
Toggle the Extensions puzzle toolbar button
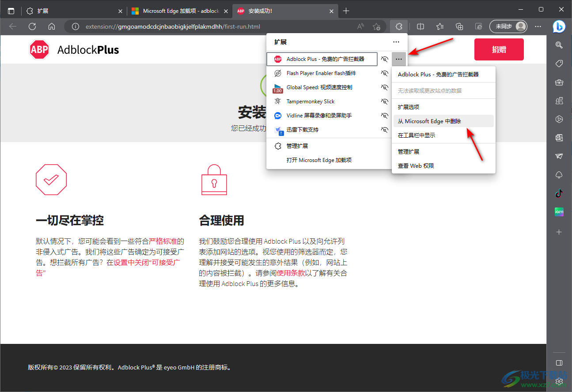point(399,26)
